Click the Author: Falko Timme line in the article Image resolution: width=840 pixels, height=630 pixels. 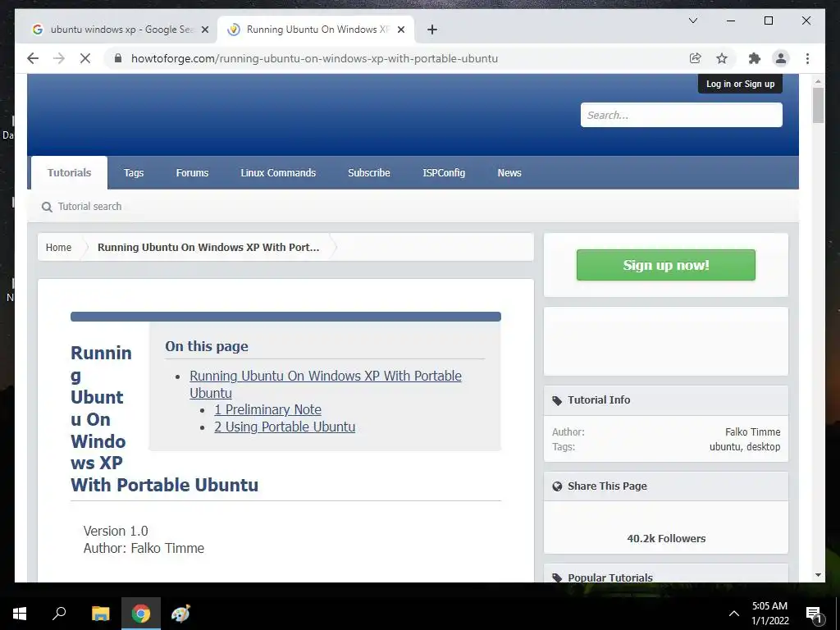pyautogui.click(x=144, y=548)
